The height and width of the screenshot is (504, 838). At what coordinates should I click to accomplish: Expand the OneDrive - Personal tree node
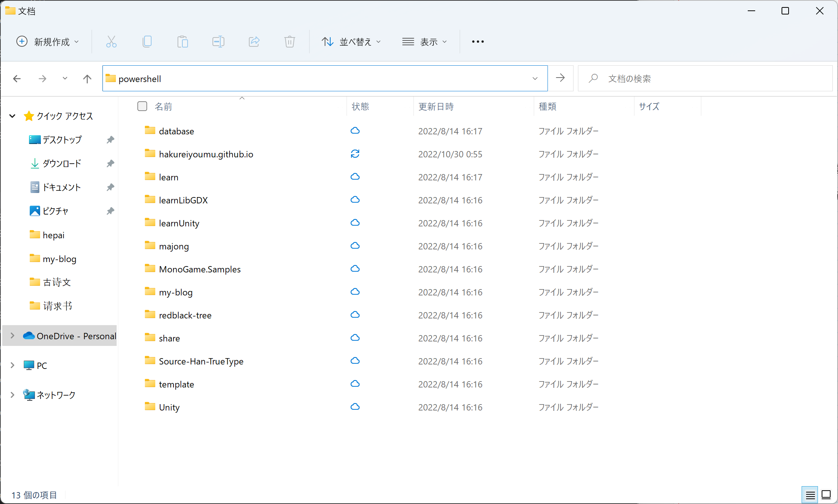pyautogui.click(x=12, y=336)
